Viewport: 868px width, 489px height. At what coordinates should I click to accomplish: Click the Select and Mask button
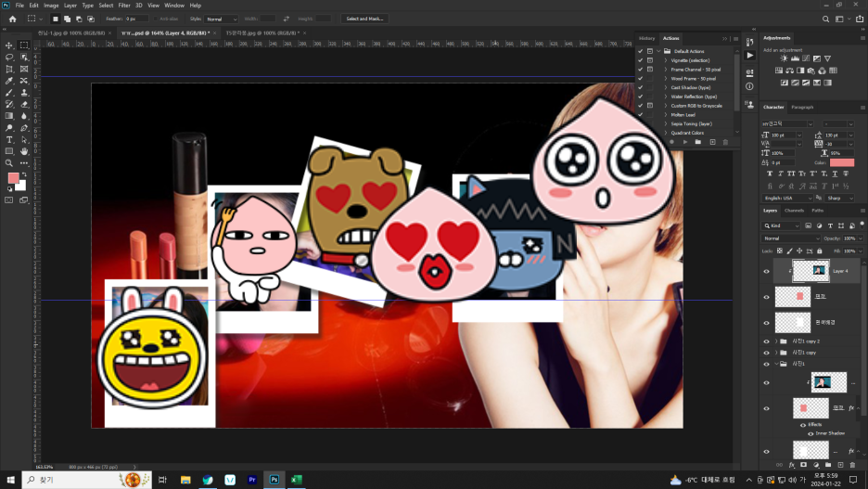pyautogui.click(x=364, y=19)
